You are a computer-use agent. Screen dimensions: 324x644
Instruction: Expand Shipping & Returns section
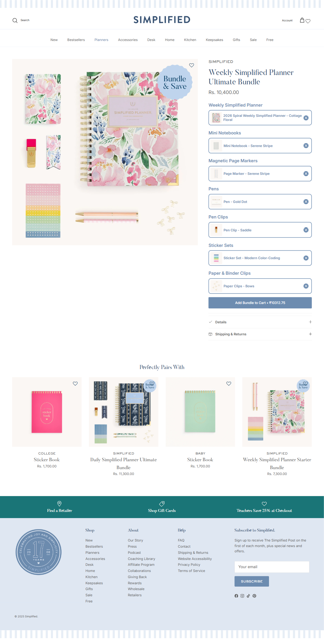tap(260, 334)
